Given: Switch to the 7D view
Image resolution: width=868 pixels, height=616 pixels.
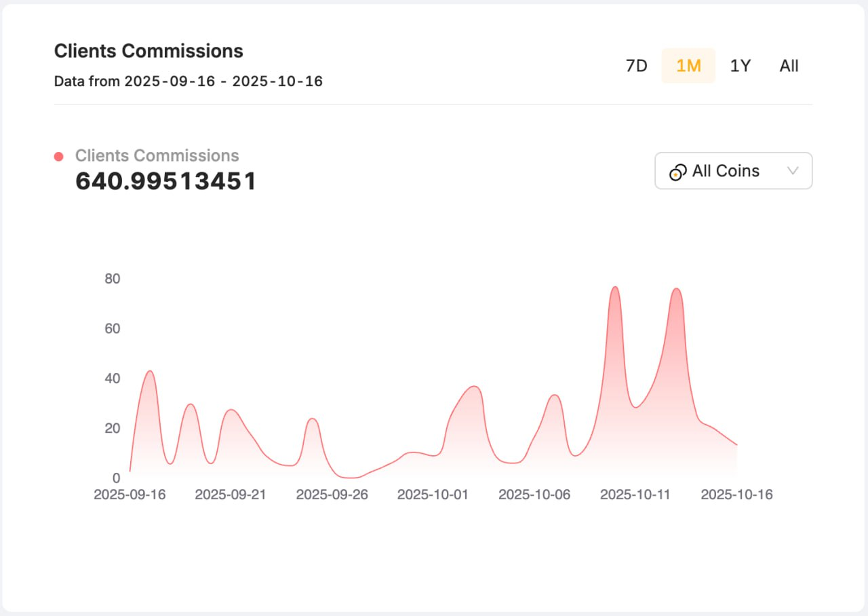Looking at the screenshot, I should point(636,66).
